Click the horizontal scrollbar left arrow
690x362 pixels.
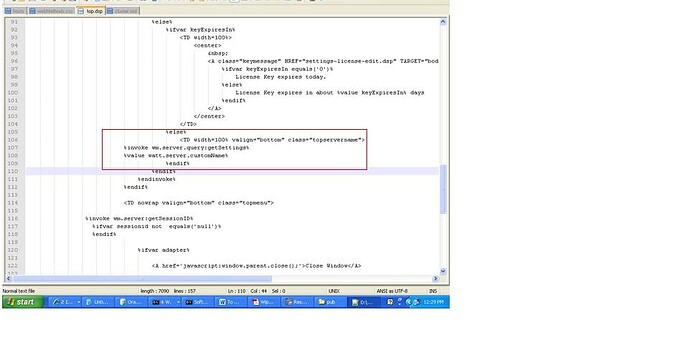click(8, 278)
